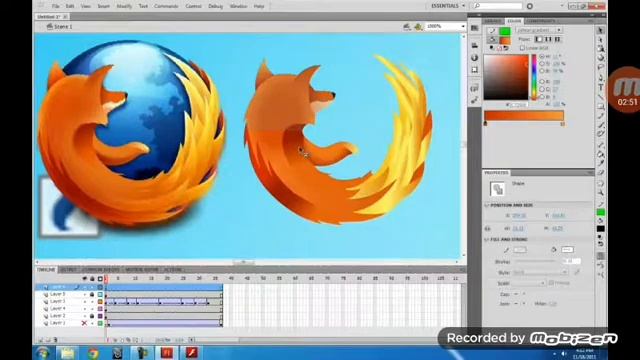This screenshot has height=360, width=640.
Task: Select the Bone tool
Action: (x=600, y=144)
